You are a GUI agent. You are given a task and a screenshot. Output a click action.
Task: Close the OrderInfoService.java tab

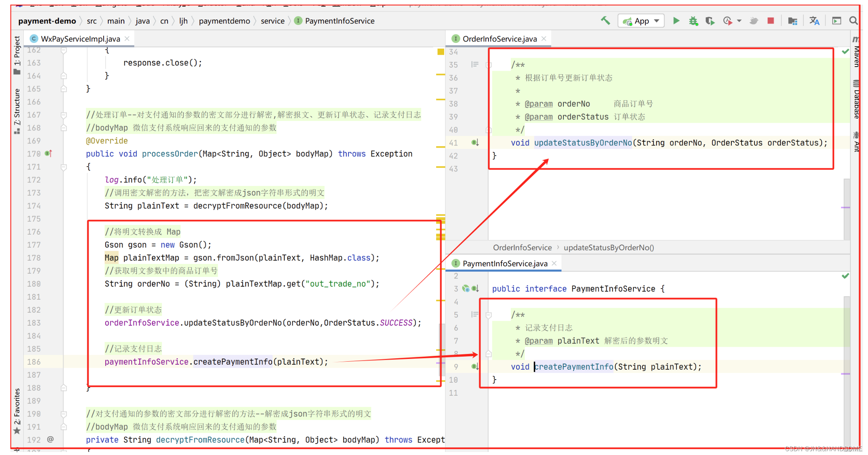(544, 39)
